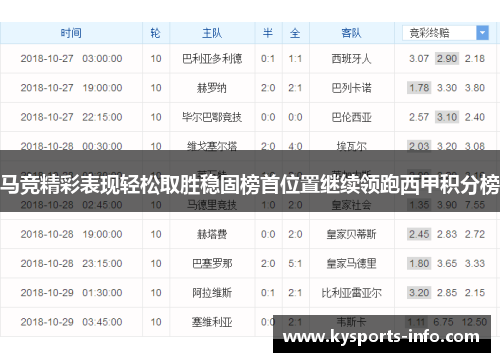Image resolution: width=500 pixels, height=362 pixels.
Task: Select away team 皇家贝蒂斯
Action: point(351,234)
